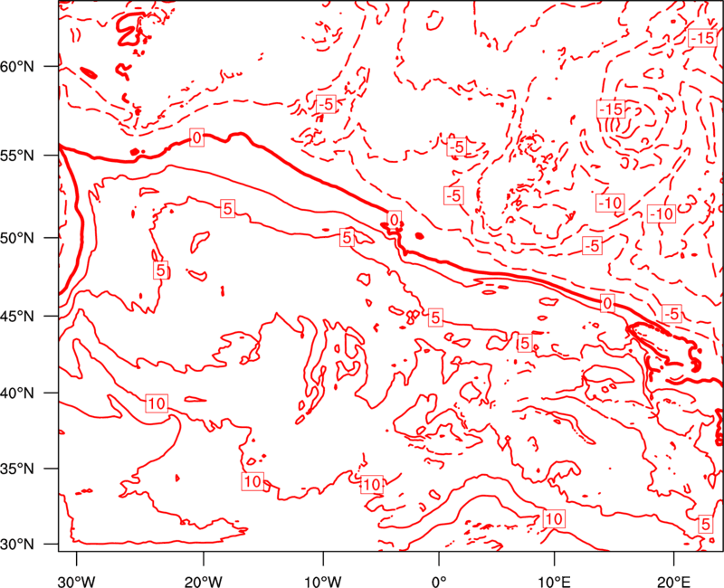Click the 40°N latitude axis label
The image size is (724, 588).
click(x=17, y=394)
